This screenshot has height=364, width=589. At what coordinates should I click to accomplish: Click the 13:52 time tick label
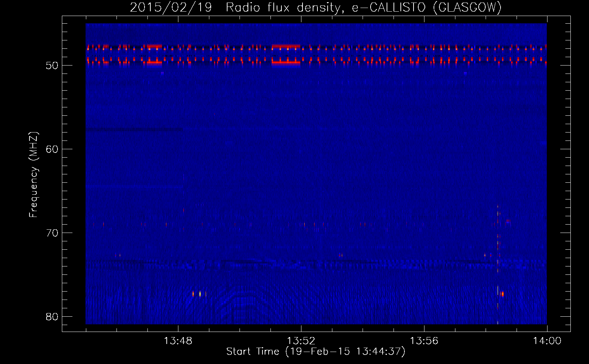click(301, 341)
